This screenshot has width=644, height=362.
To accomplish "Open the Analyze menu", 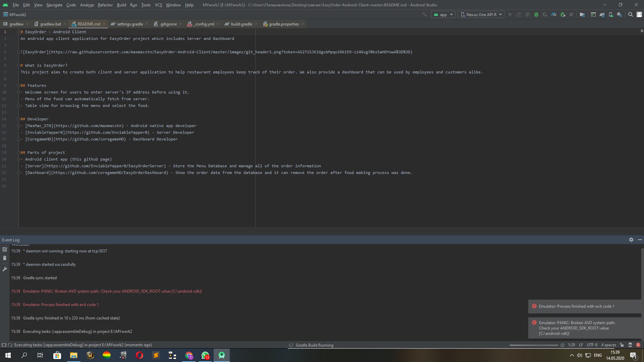I will pyautogui.click(x=87, y=5).
